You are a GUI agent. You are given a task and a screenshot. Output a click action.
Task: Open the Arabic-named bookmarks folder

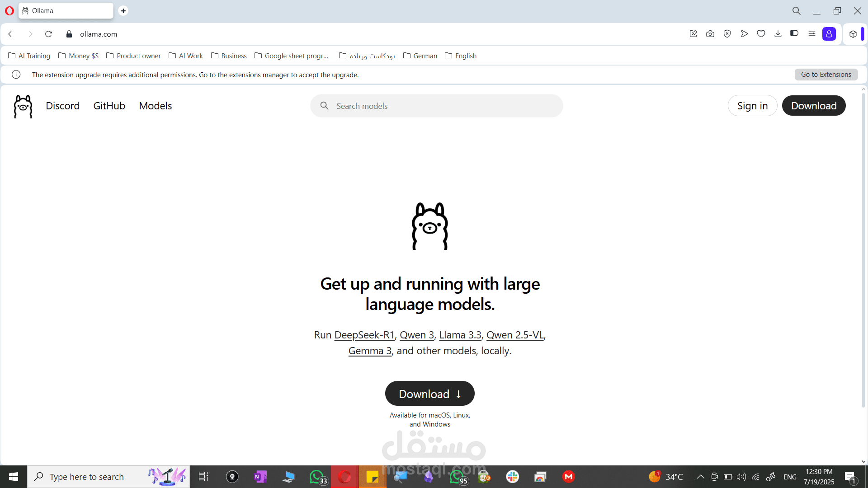367,56
